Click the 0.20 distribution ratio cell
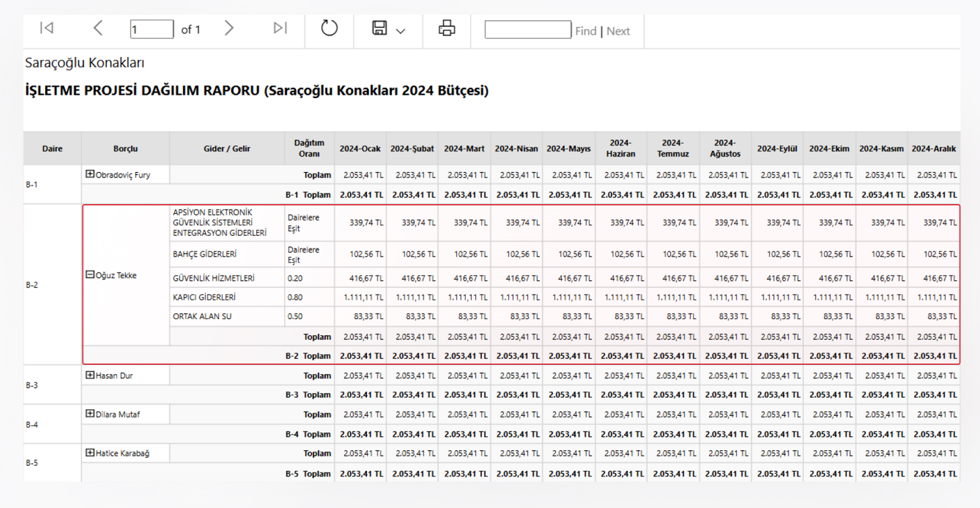 (309, 278)
